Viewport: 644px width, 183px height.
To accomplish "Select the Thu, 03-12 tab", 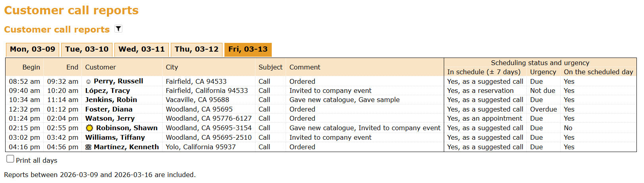I will pos(196,50).
